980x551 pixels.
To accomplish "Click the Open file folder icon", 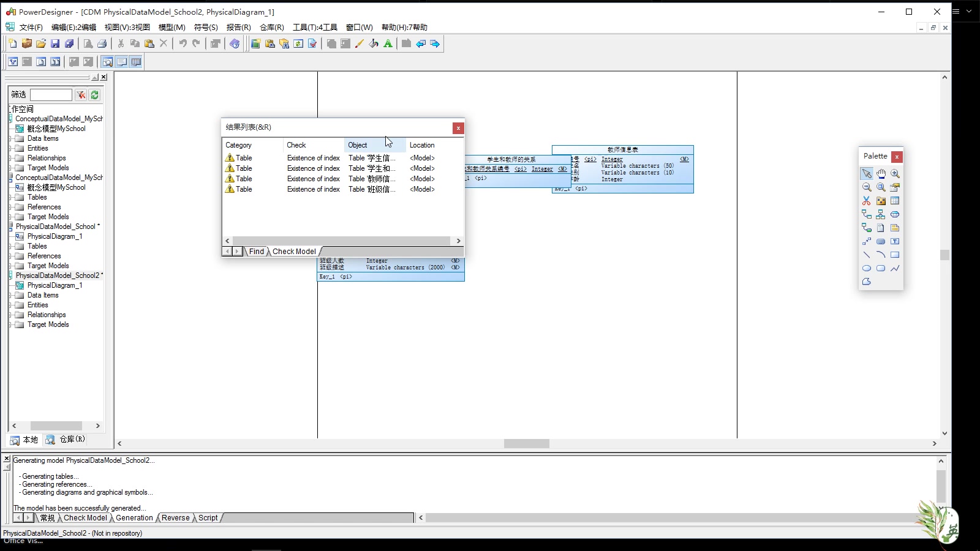I will pos(41,43).
